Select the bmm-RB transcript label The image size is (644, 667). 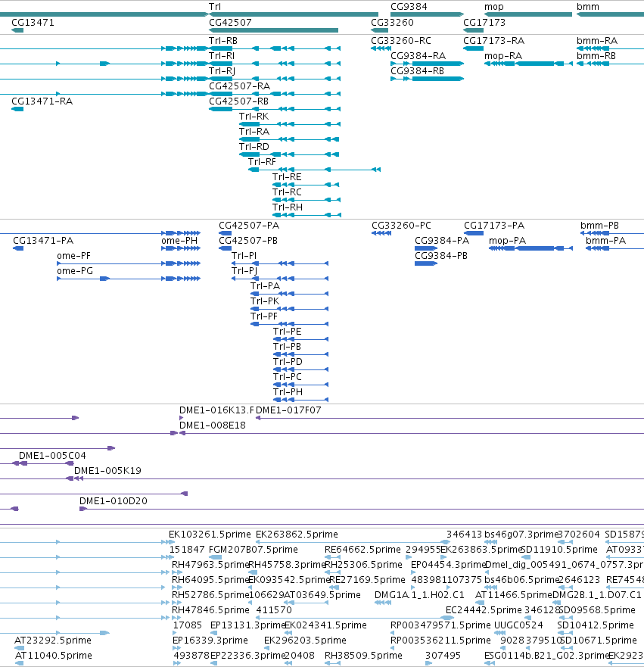click(x=596, y=56)
